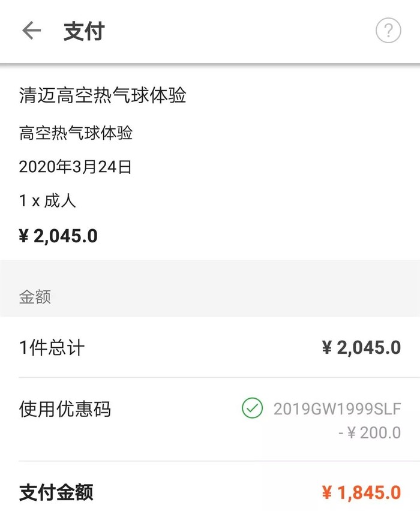Image resolution: width=420 pixels, height=511 pixels.
Task: Open the 使用优惠码 coupon option
Action: [65, 409]
